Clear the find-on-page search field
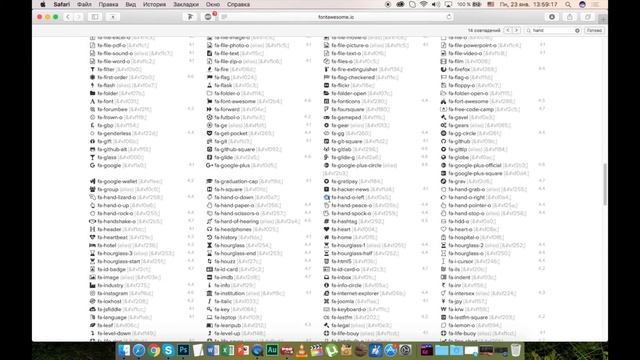 (x=577, y=31)
